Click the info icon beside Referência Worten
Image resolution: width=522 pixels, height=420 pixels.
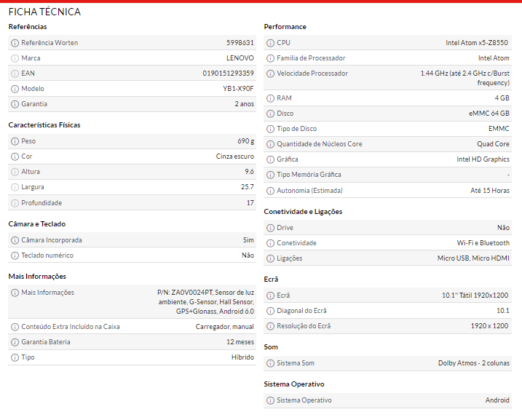[x=15, y=43]
